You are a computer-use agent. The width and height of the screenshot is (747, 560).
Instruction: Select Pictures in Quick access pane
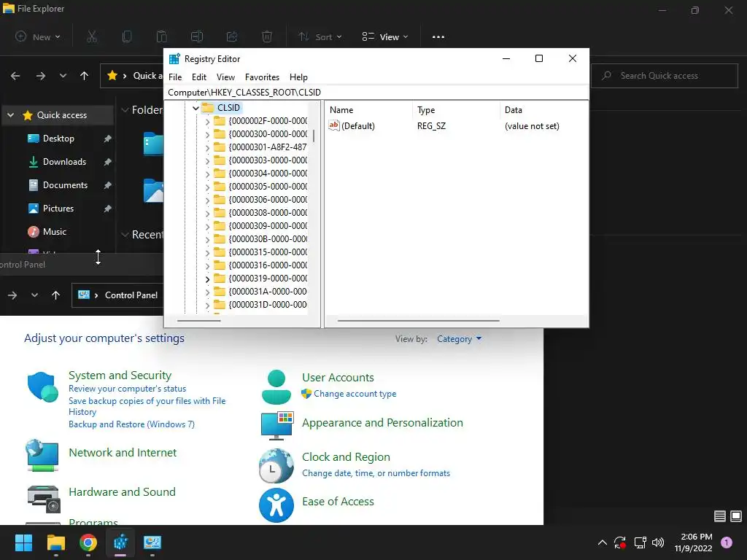[58, 209]
